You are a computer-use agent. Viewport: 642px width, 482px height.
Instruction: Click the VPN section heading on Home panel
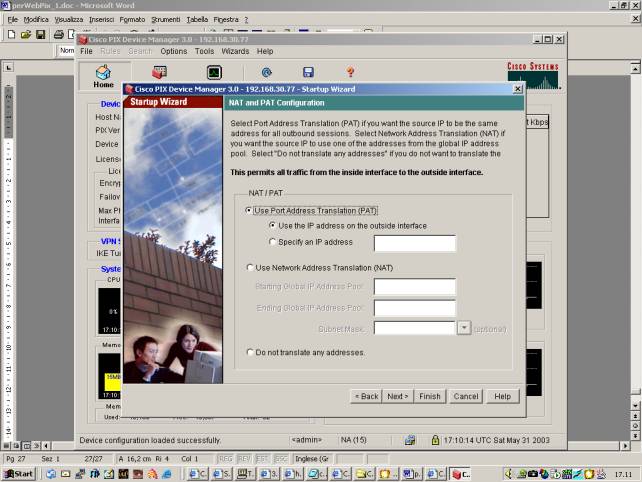click(111, 241)
